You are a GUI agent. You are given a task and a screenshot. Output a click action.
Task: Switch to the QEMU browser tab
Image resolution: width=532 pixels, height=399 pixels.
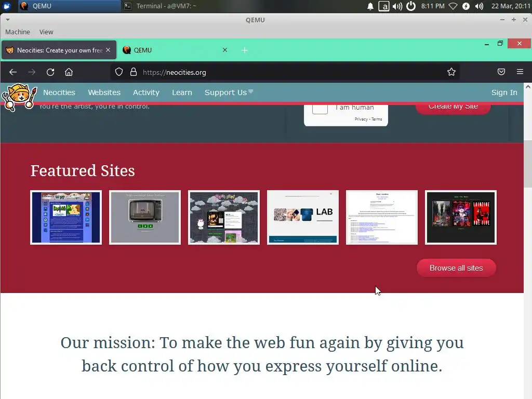tap(175, 50)
